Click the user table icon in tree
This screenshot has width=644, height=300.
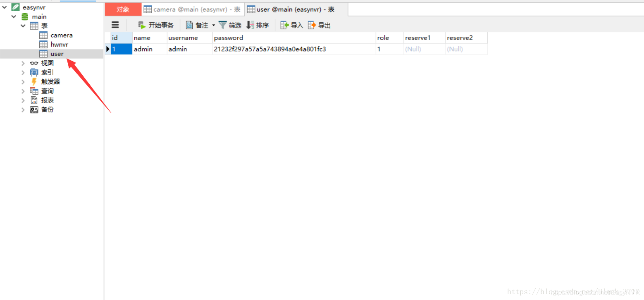pos(43,54)
